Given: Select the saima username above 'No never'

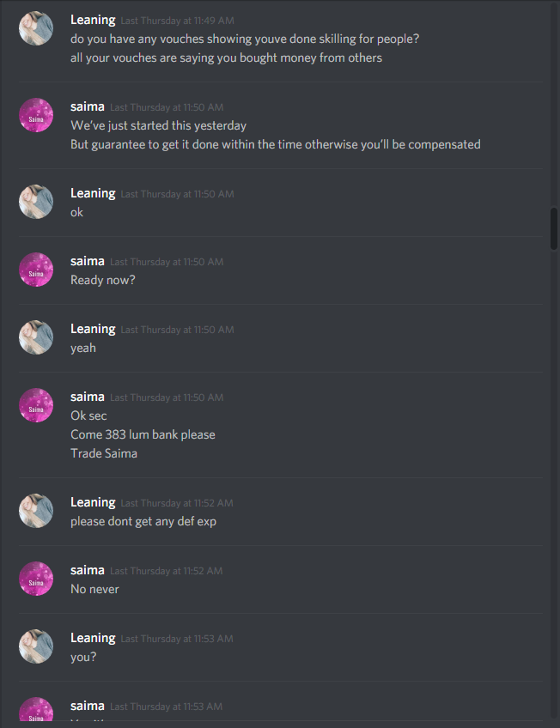Looking at the screenshot, I should click(x=88, y=570).
